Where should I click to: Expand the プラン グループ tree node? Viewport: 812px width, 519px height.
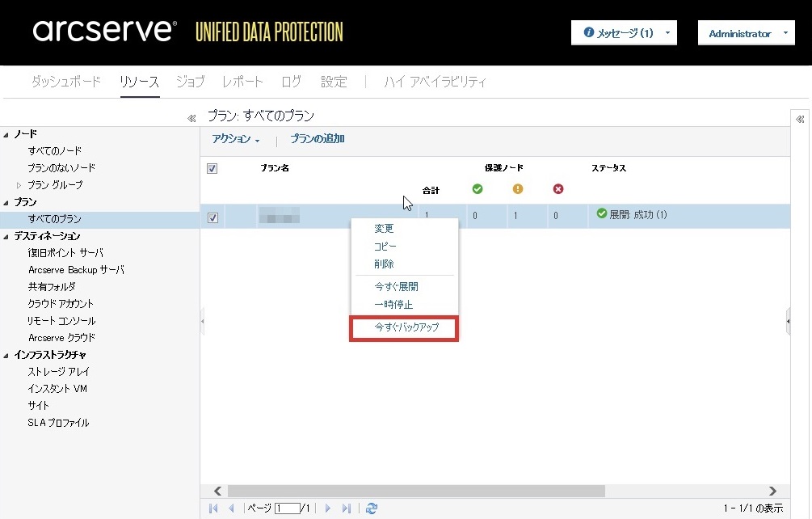[x=19, y=185]
